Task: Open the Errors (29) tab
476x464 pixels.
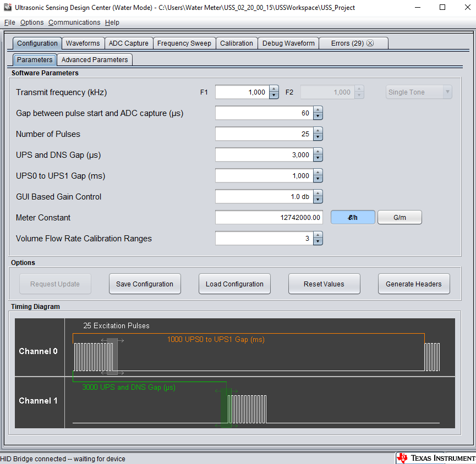Action: (347, 43)
